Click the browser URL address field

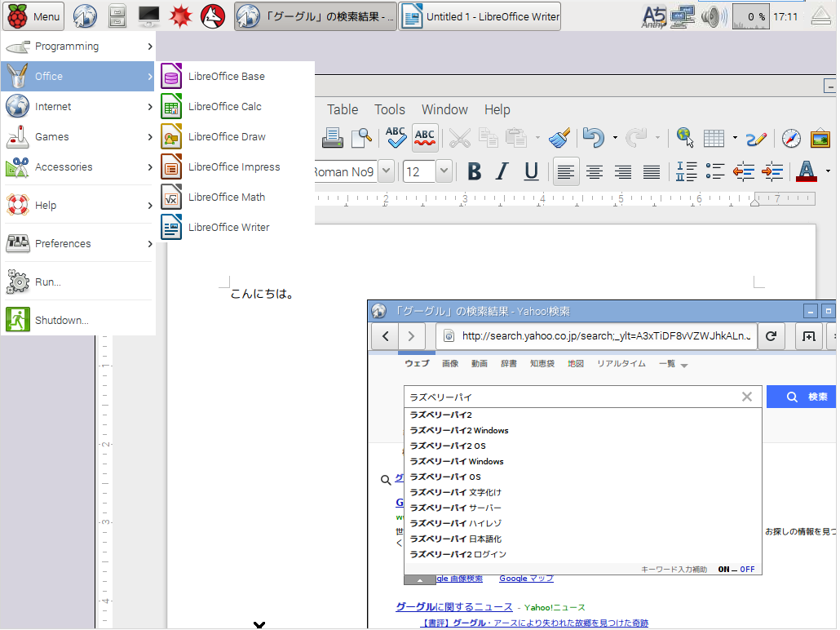click(x=597, y=336)
